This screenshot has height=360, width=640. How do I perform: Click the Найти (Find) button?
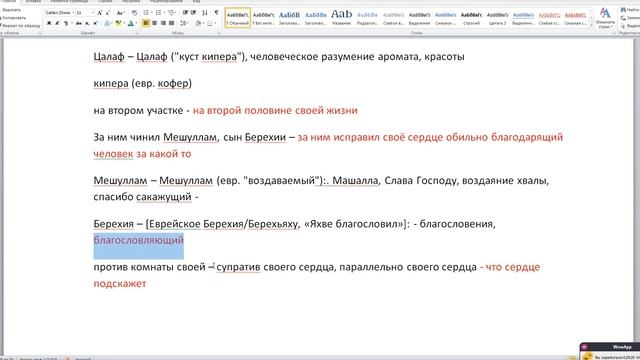[630, 10]
